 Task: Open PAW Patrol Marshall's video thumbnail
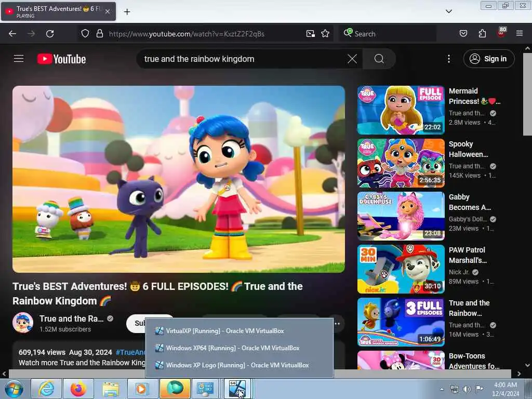coord(401,269)
